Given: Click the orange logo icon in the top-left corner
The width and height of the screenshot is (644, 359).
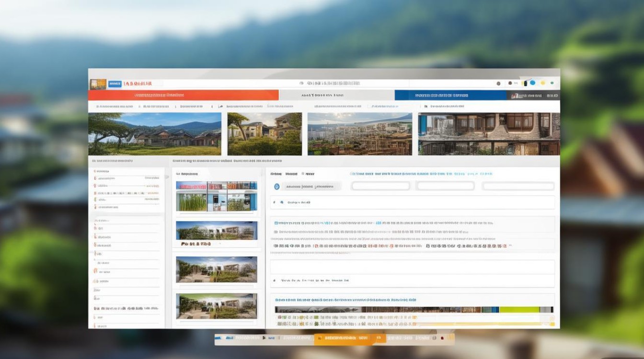Looking at the screenshot, I should [98, 84].
